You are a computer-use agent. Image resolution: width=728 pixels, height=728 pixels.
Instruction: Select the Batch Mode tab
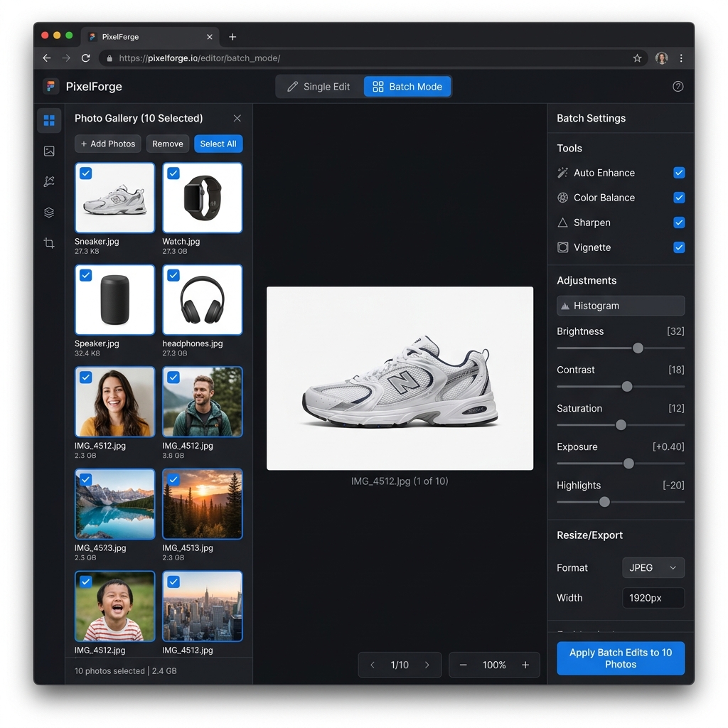click(407, 86)
